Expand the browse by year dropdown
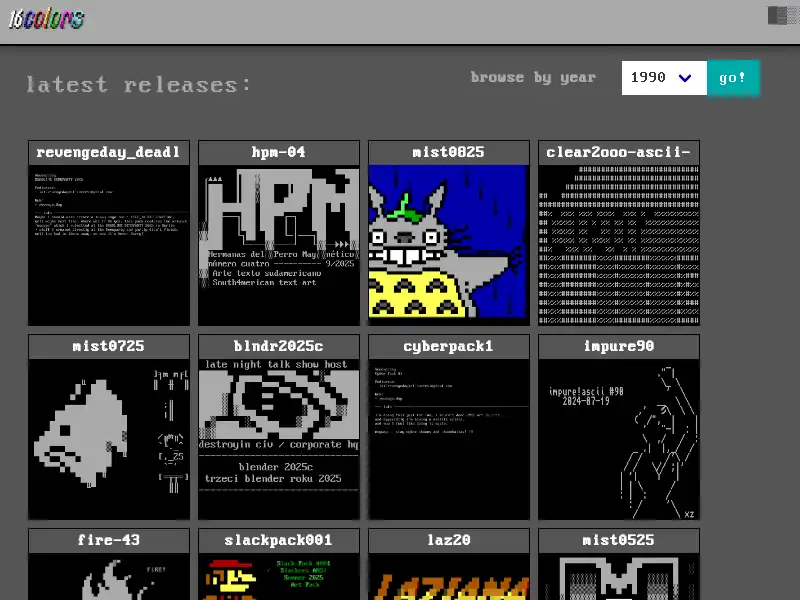The height and width of the screenshot is (600, 800). [x=663, y=78]
